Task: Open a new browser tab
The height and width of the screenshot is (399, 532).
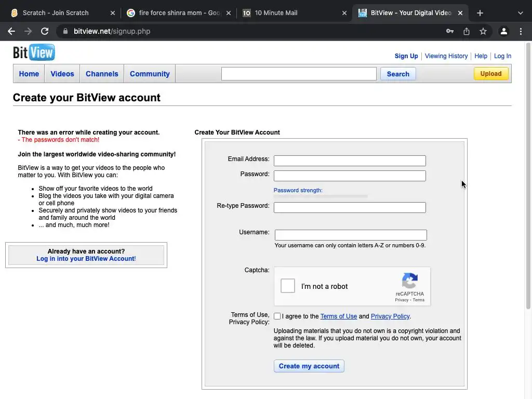Action: click(x=480, y=13)
